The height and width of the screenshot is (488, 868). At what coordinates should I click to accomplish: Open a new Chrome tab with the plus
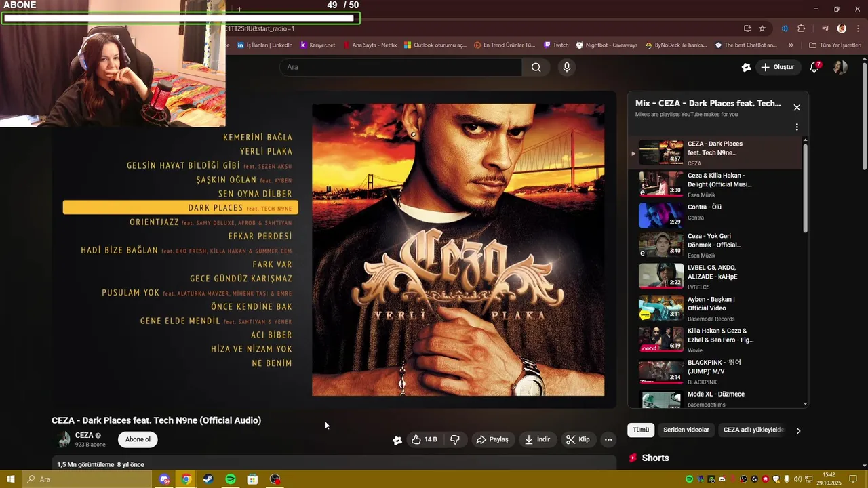click(239, 9)
